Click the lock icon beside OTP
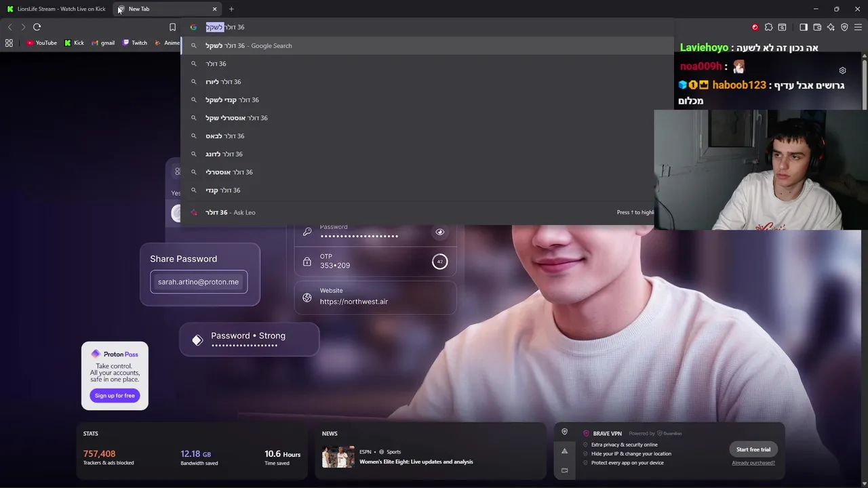This screenshot has width=868, height=488. (x=307, y=261)
